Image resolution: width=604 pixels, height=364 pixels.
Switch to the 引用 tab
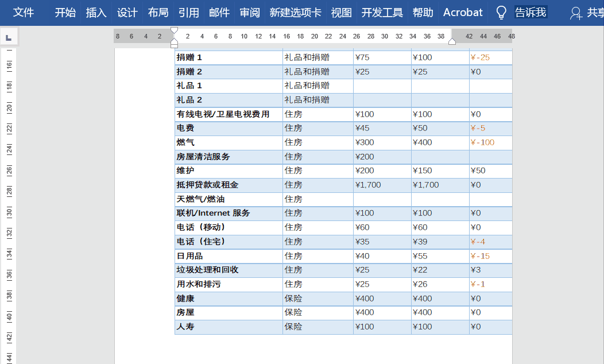point(189,13)
